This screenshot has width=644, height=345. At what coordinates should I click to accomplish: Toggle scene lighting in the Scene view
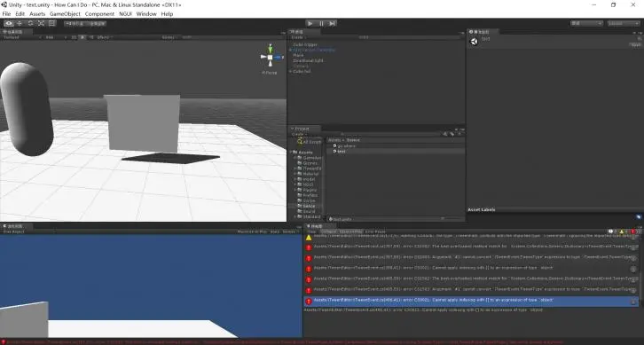pyautogui.click(x=82, y=37)
